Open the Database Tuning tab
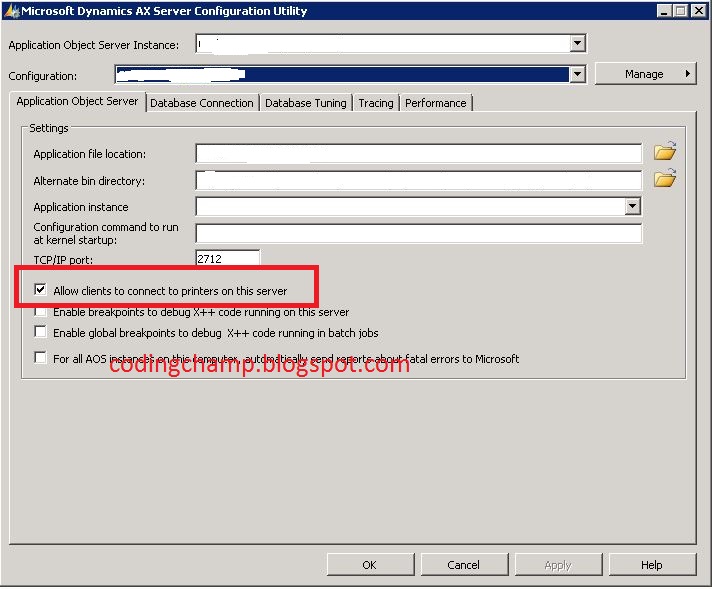 point(306,103)
